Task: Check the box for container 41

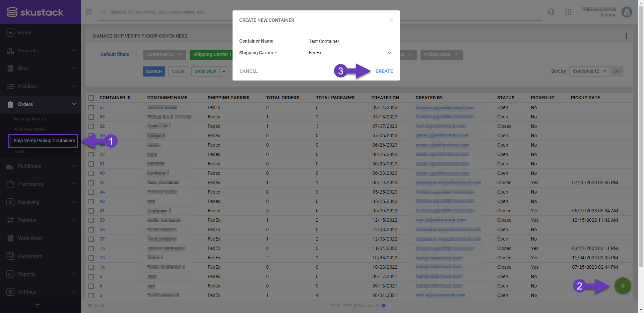Action: [91, 211]
